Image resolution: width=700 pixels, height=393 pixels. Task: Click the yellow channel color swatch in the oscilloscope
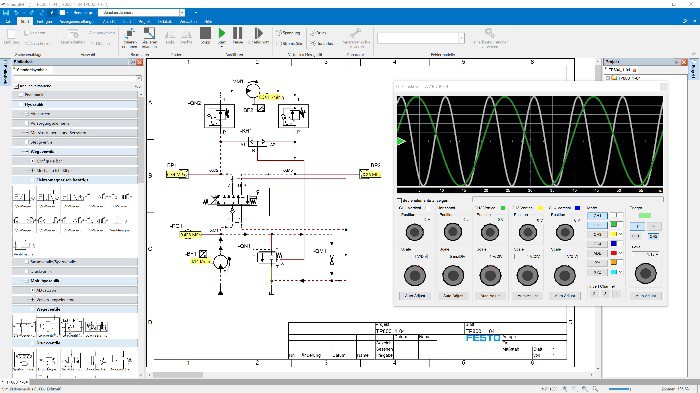[540, 208]
